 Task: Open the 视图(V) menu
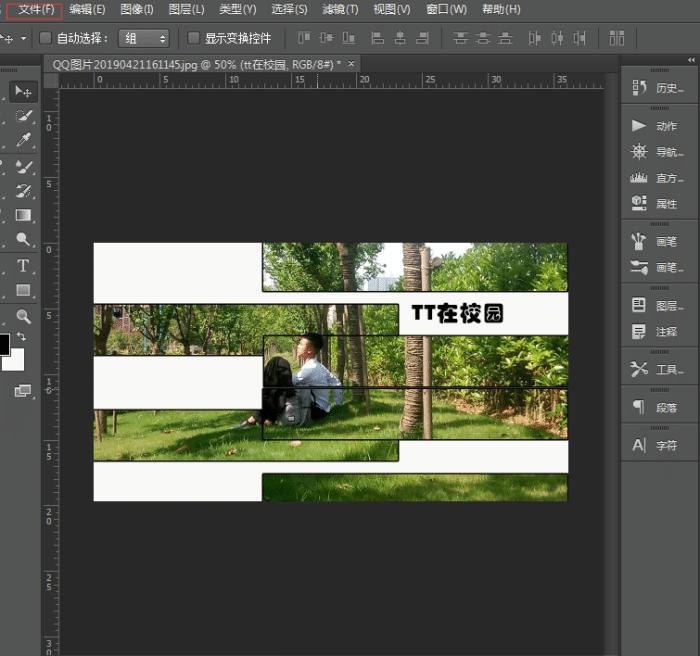tap(392, 9)
